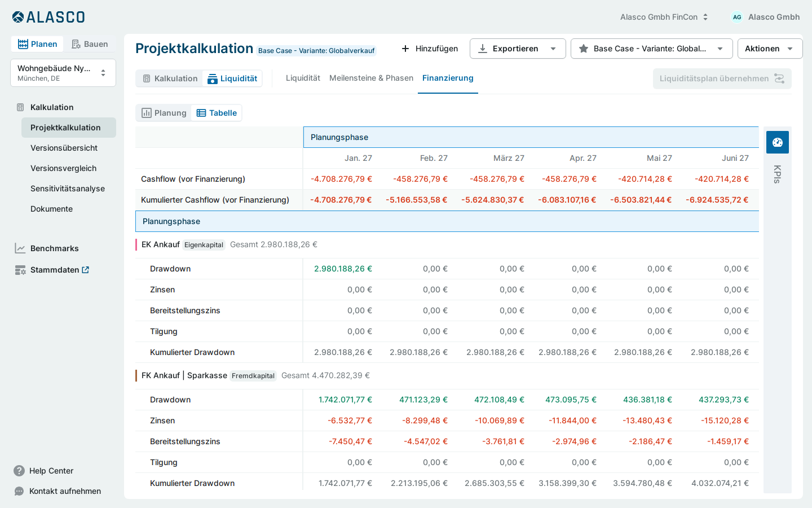812x508 pixels.
Task: Click the Help Center question mark icon
Action: [x=19, y=471]
